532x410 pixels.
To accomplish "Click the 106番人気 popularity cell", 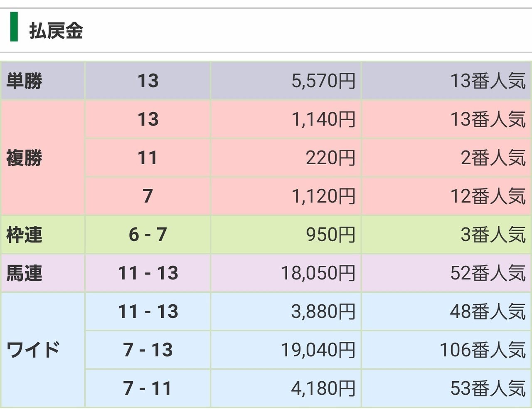I will coord(483,350).
